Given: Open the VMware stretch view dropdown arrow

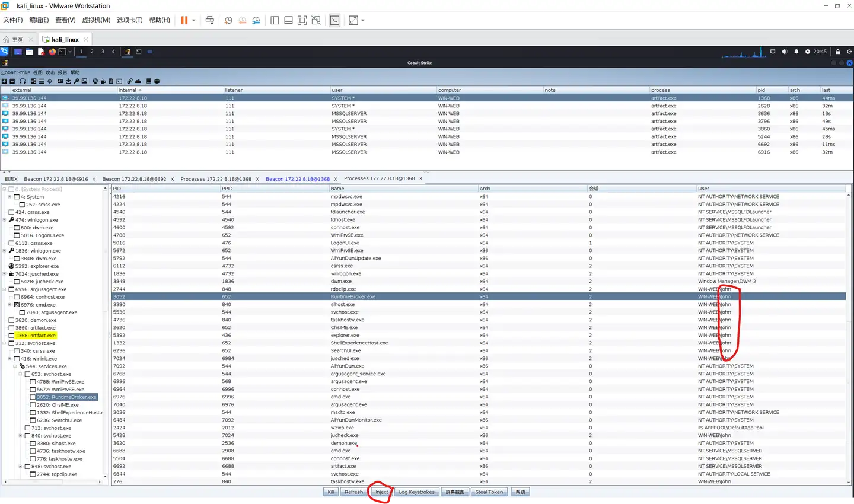Looking at the screenshot, I should pyautogui.click(x=362, y=20).
